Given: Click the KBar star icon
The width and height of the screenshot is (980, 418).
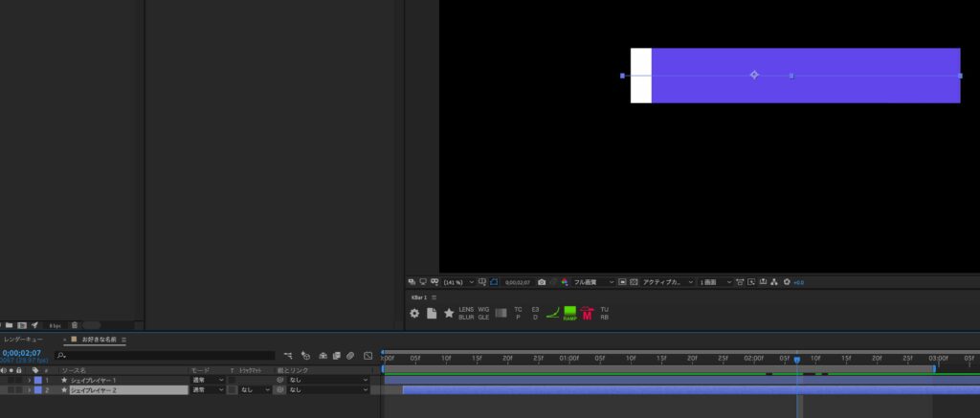Looking at the screenshot, I should coord(449,313).
